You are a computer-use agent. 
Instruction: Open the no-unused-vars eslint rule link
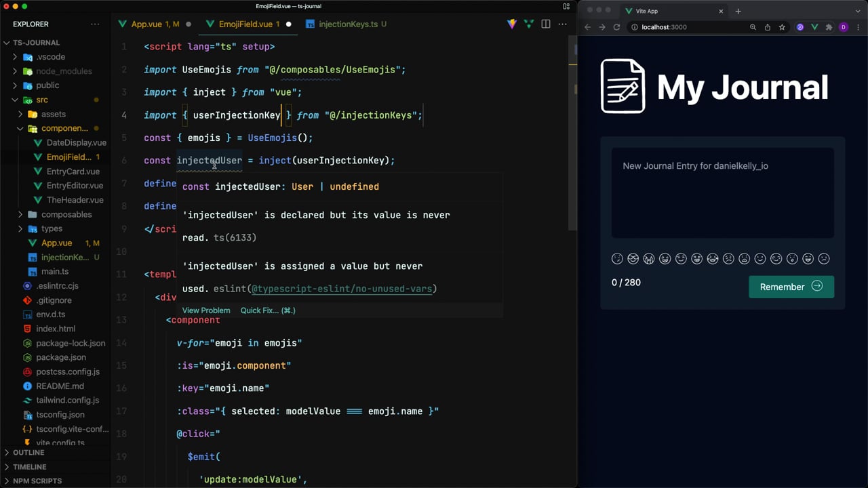[x=342, y=289]
